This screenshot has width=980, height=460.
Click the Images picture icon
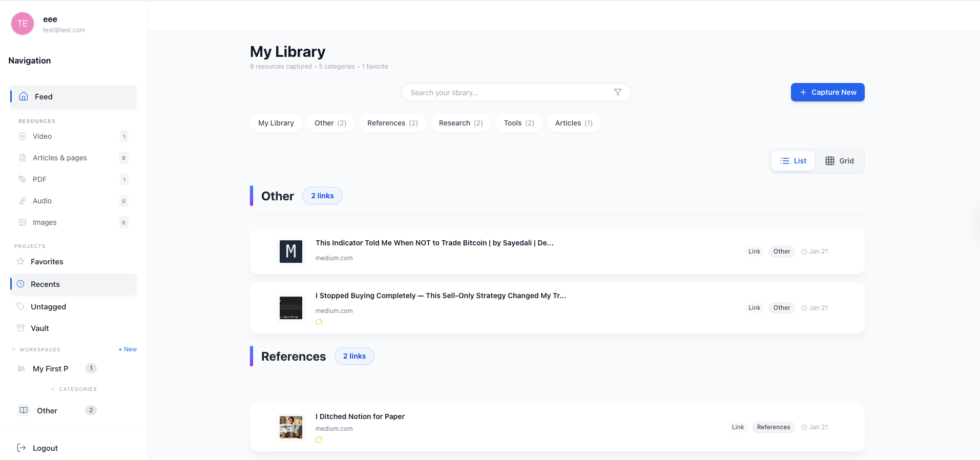pos(23,222)
